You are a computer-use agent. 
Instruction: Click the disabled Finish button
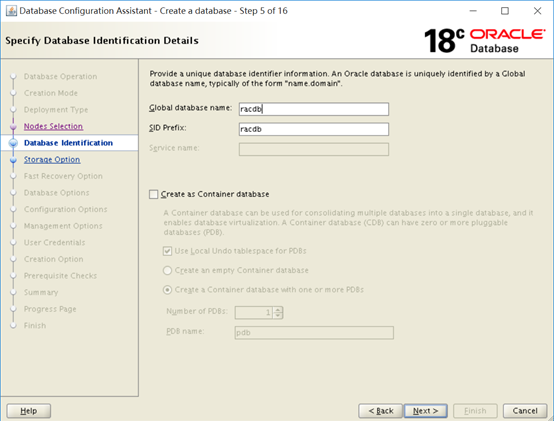475,411
